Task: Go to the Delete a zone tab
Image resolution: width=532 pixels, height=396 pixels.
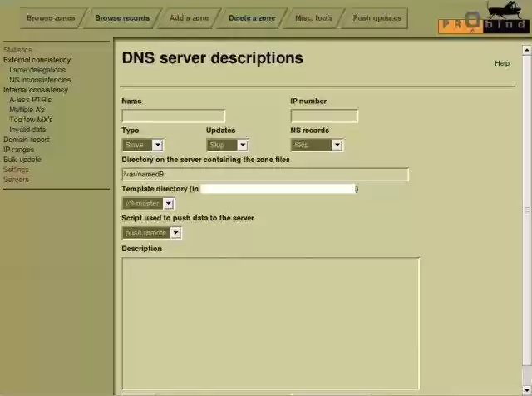Action: (x=252, y=18)
